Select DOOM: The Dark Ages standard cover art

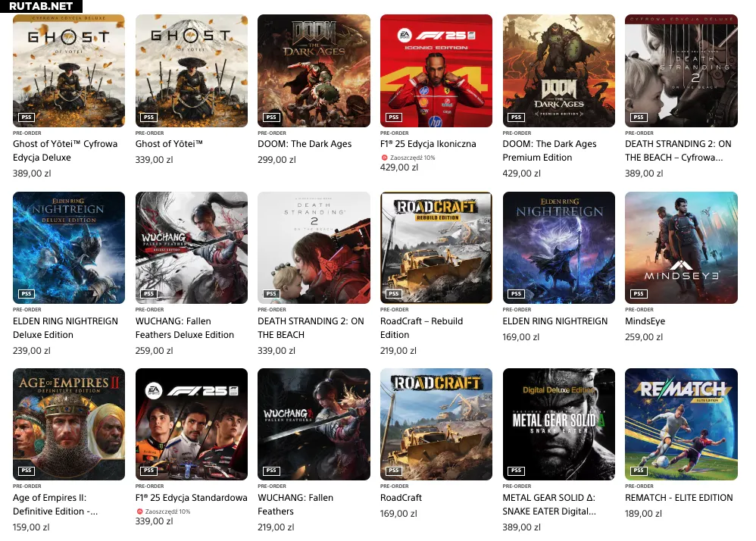(x=314, y=71)
